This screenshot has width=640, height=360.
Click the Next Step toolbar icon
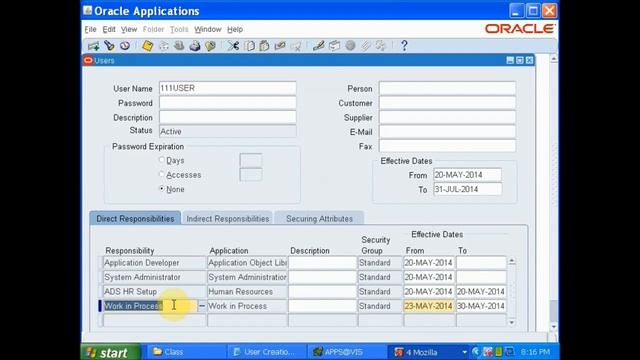[163, 46]
